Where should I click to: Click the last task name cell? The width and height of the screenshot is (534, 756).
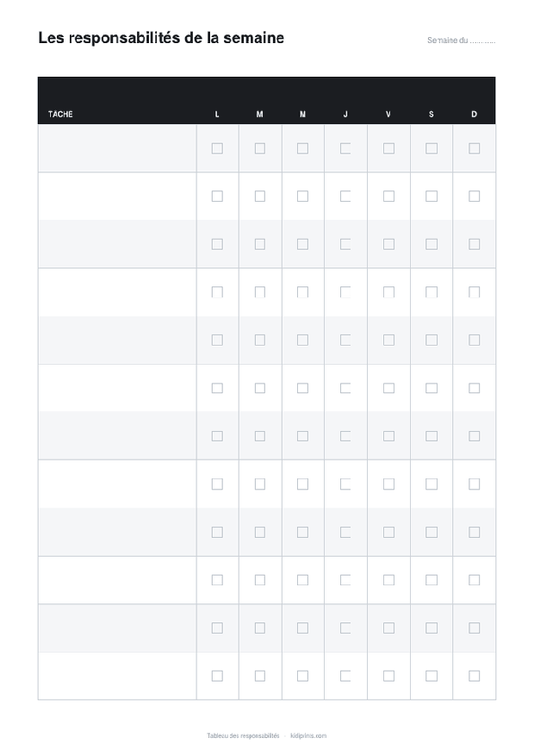pyautogui.click(x=117, y=676)
